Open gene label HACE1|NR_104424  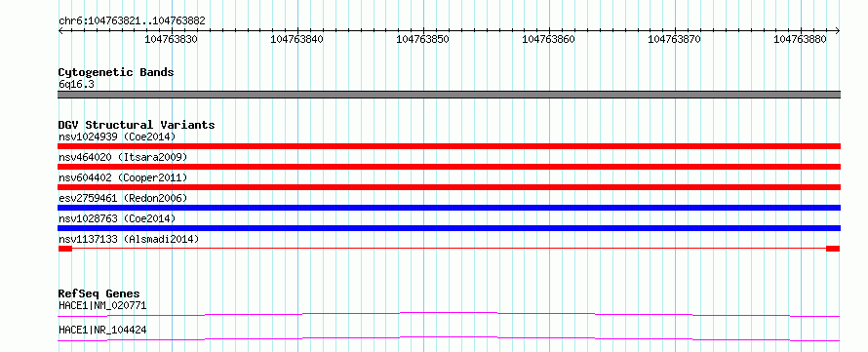pos(102,330)
